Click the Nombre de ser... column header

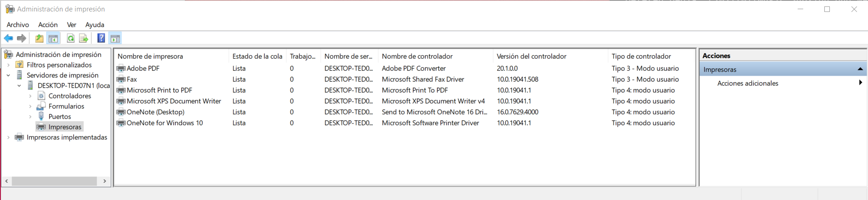click(x=349, y=56)
